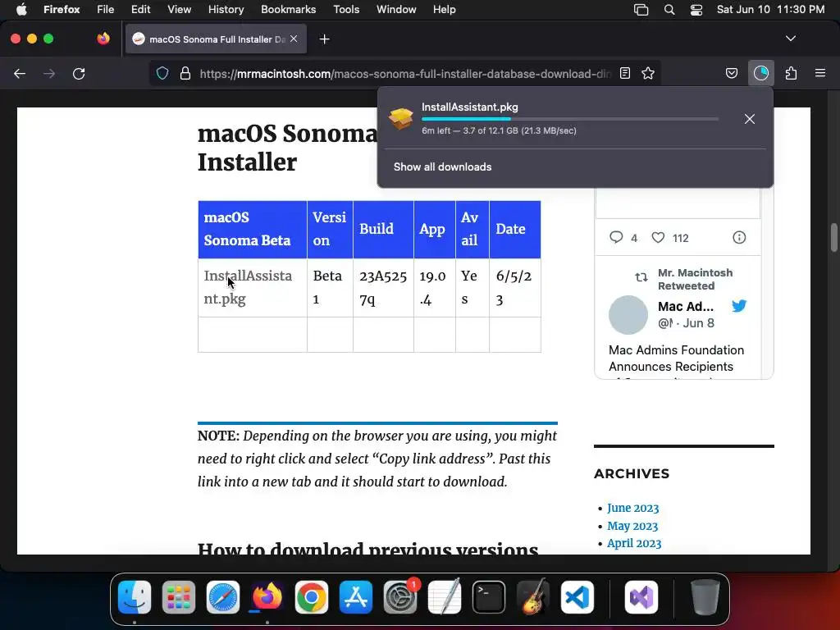The height and width of the screenshot is (630, 840).
Task: Click the tweet info icon
Action: point(739,237)
